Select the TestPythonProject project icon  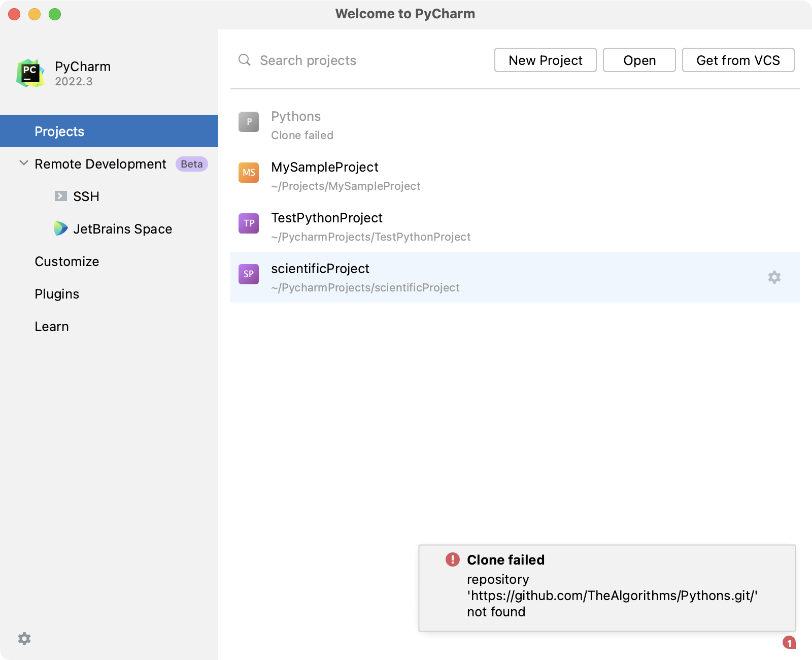tap(248, 223)
